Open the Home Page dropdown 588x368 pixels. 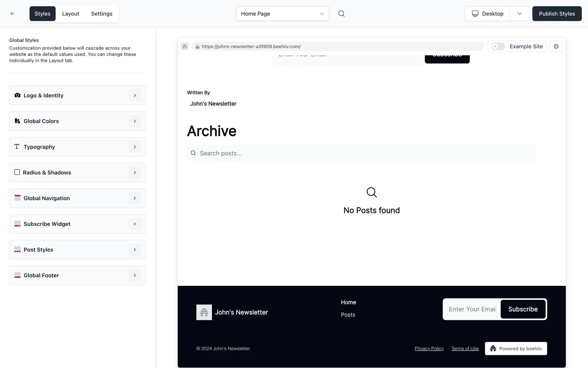pos(282,13)
